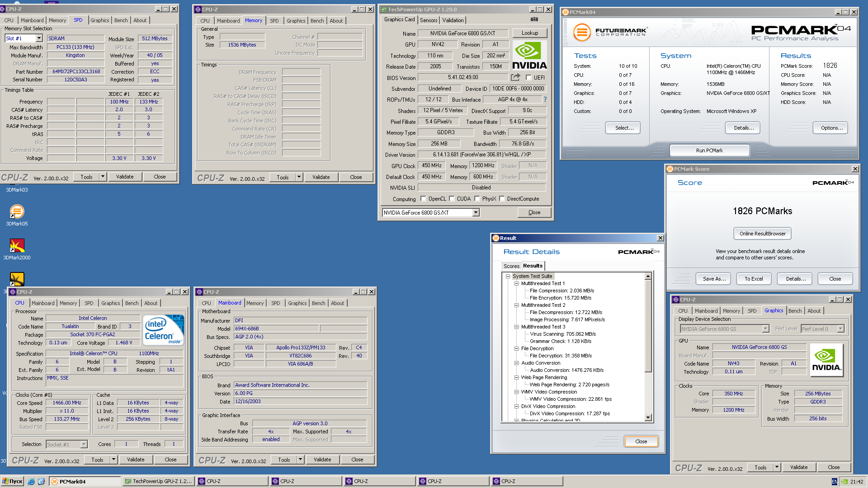The width and height of the screenshot is (868, 488).
Task: Collapse WMV Video Compression node
Action: (x=516, y=392)
